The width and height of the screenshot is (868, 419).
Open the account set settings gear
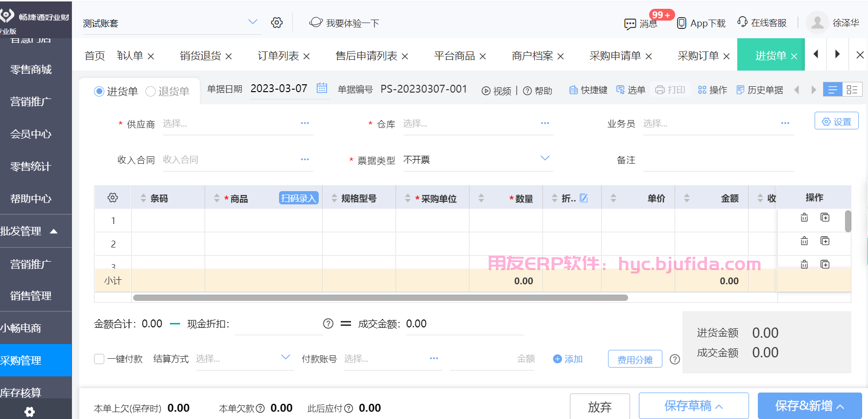point(277,23)
